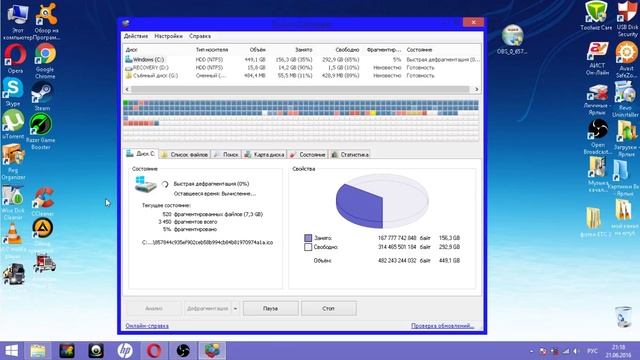Click the Занято column header
Image resolution: width=640 pixels, height=360 pixels.
point(304,50)
